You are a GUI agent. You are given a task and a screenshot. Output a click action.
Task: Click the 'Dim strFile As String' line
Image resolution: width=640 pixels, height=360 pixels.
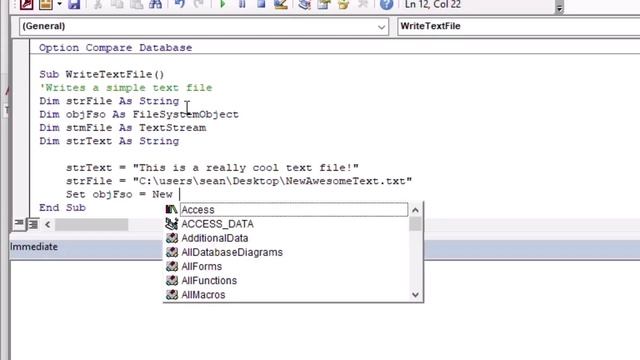point(109,101)
